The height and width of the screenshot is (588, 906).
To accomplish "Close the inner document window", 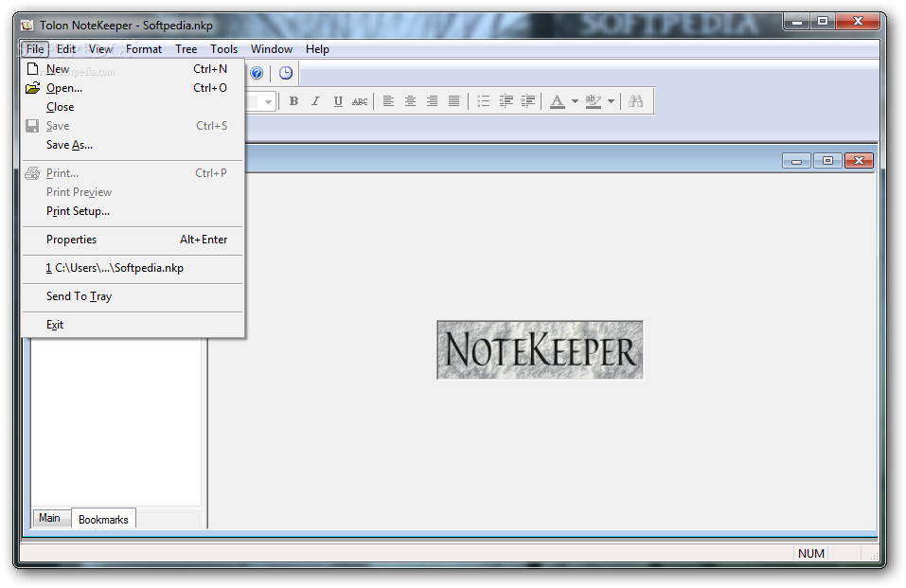I will point(859,161).
